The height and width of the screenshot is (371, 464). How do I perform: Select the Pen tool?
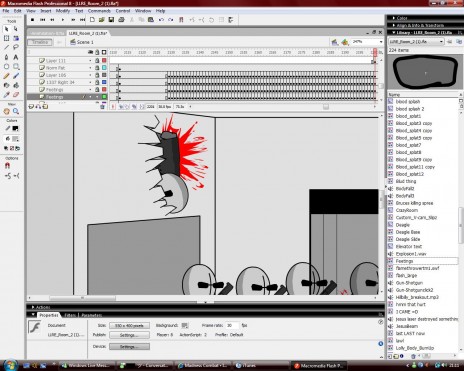pos(6,57)
